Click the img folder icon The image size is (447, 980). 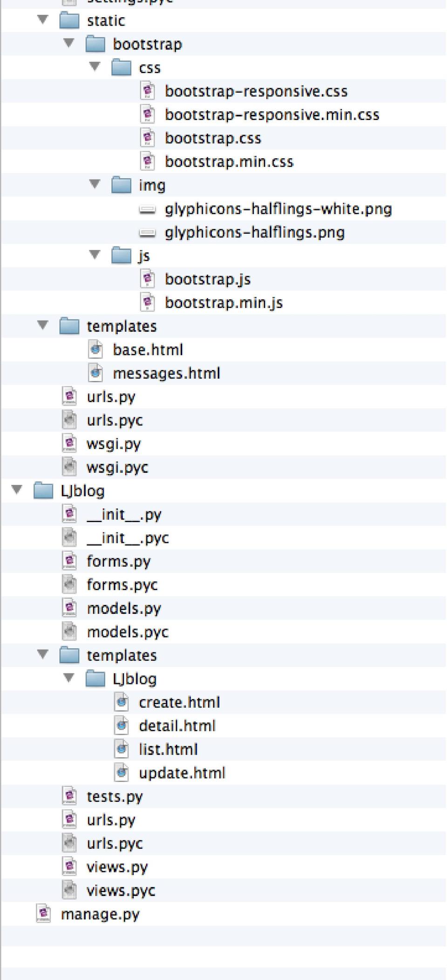122,185
